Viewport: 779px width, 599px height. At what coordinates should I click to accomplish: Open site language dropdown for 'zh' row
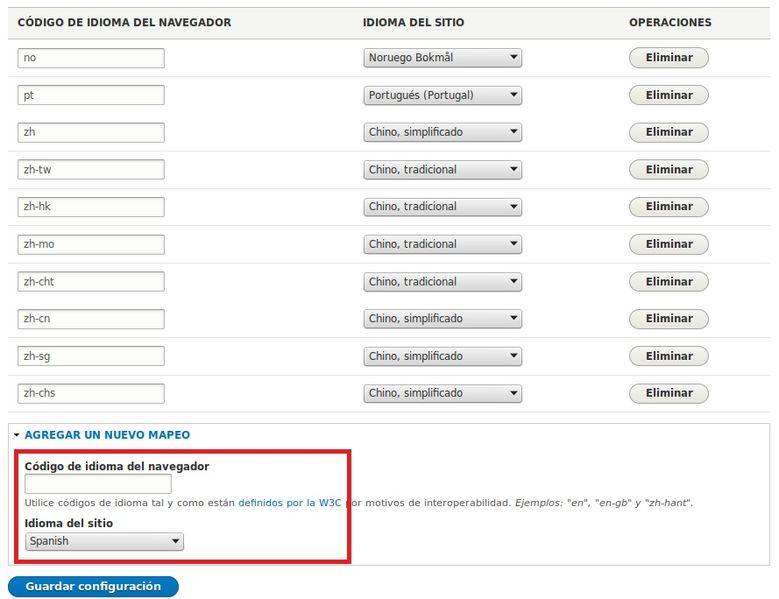(443, 132)
